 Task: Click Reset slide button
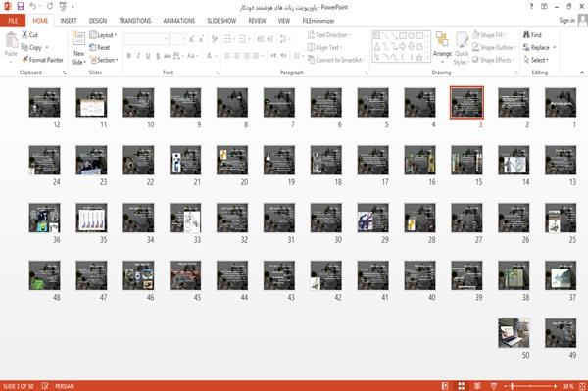(99, 47)
